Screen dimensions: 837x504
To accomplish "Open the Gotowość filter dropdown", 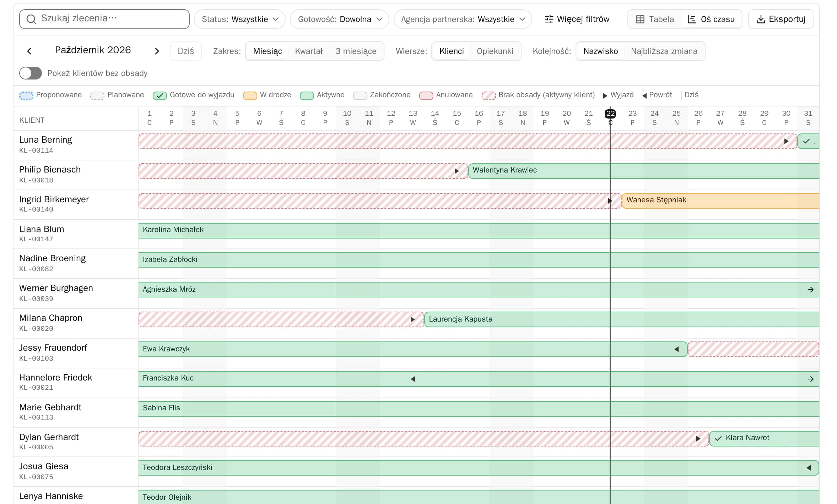I will point(340,19).
